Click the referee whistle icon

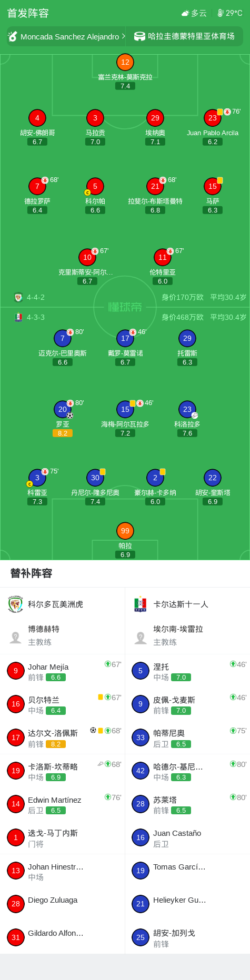(x=12, y=36)
